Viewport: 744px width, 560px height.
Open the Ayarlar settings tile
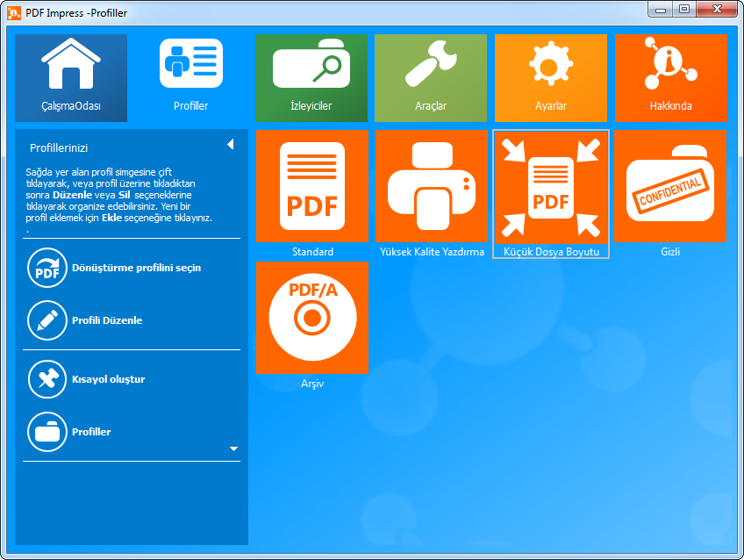550,77
